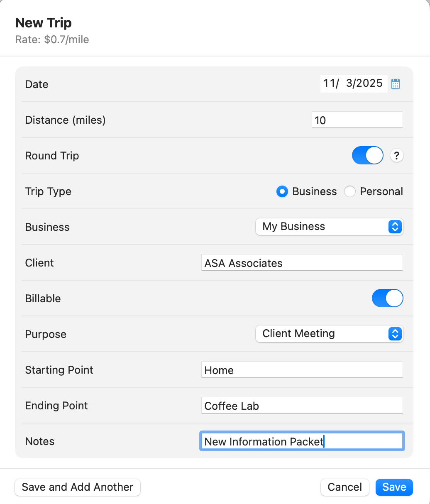Disable the Billable switch

click(387, 298)
